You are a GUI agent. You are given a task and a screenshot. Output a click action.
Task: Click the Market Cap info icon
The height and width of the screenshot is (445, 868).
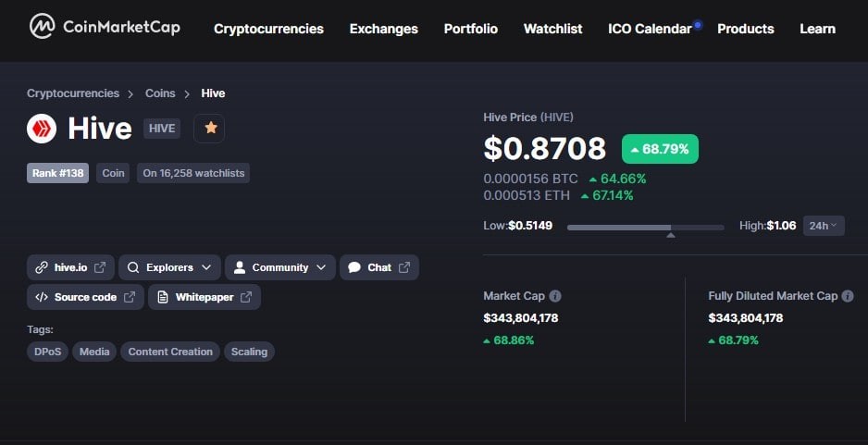click(x=554, y=296)
